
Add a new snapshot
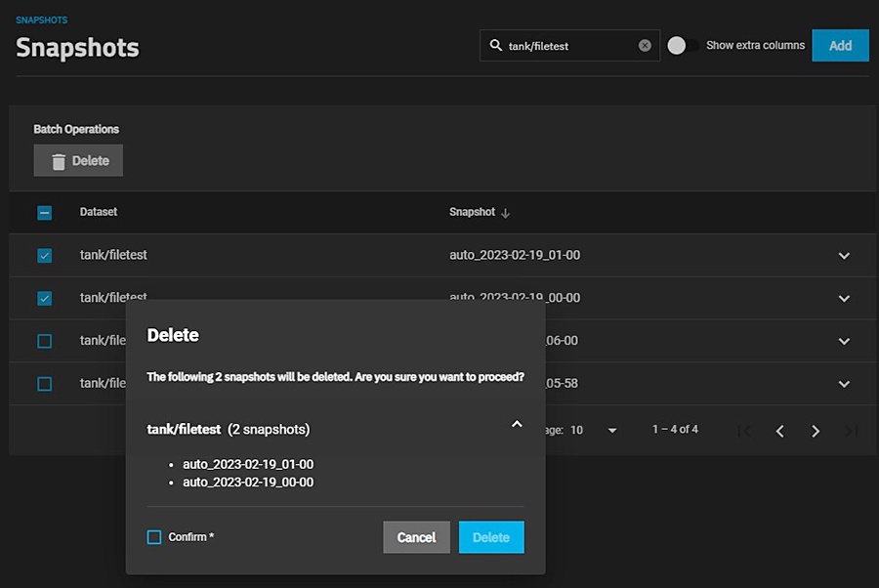tap(840, 46)
